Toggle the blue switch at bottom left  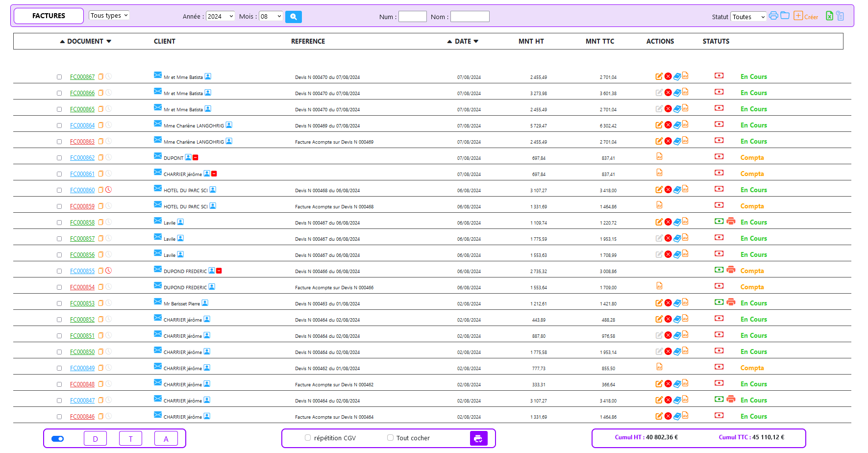coord(58,439)
